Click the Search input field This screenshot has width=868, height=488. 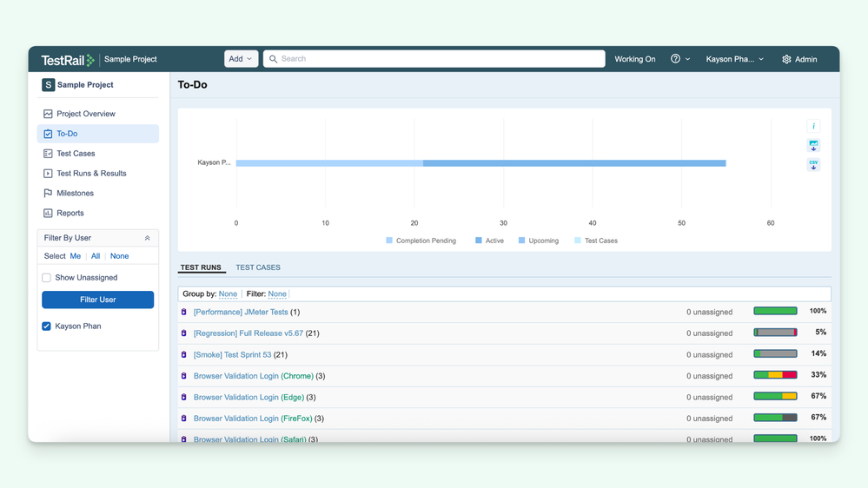click(434, 59)
